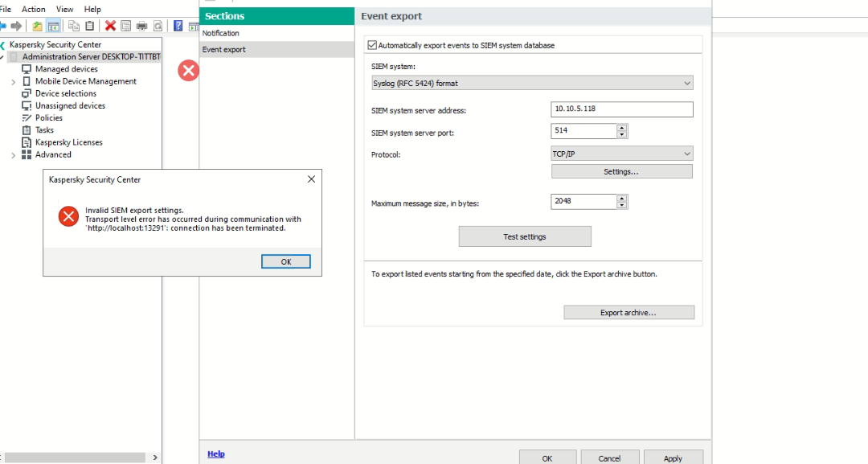Open the Help link at bottom

click(216, 454)
